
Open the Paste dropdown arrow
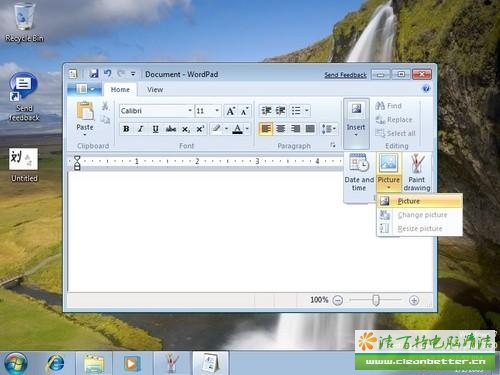pos(85,135)
